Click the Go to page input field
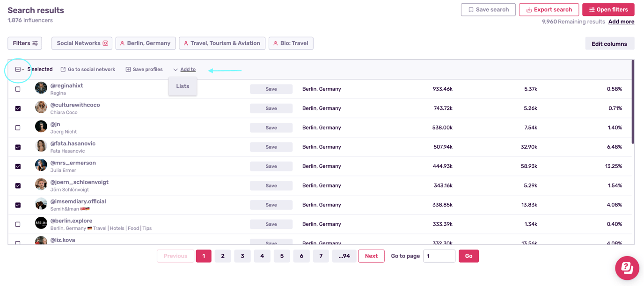The width and height of the screenshot is (644, 286). pos(439,256)
